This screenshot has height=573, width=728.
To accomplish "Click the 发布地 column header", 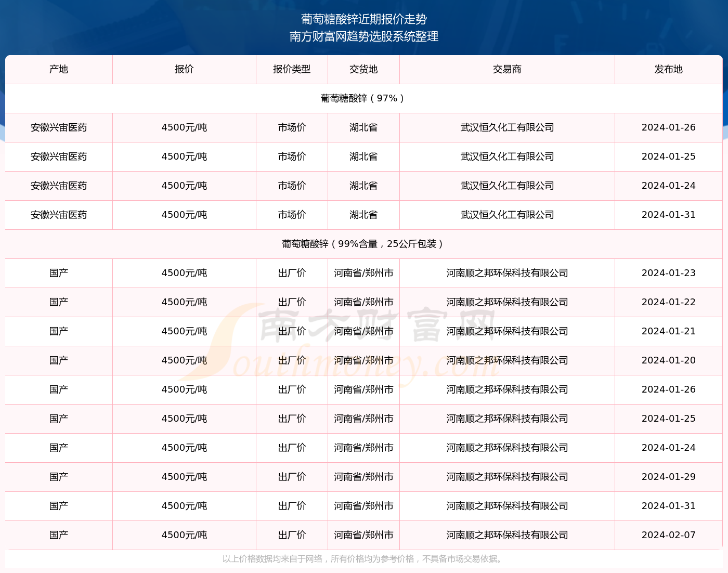I will (x=668, y=69).
